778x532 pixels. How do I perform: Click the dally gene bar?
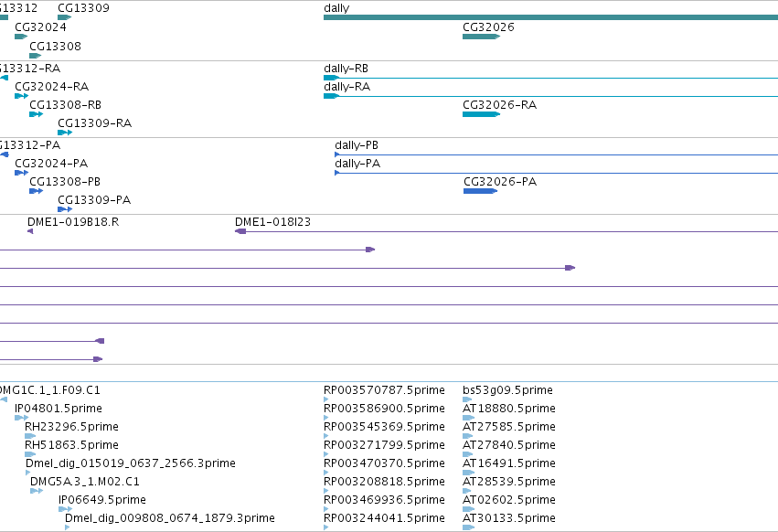pos(550,17)
